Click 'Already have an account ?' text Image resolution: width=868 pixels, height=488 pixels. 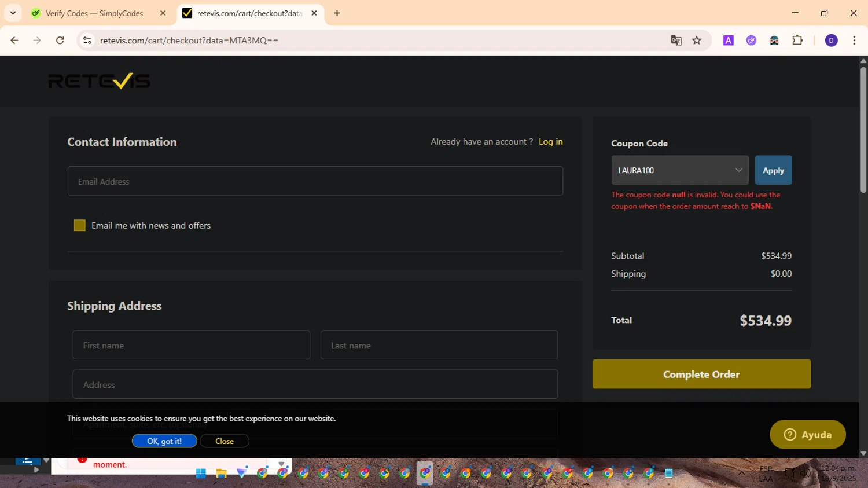(481, 142)
